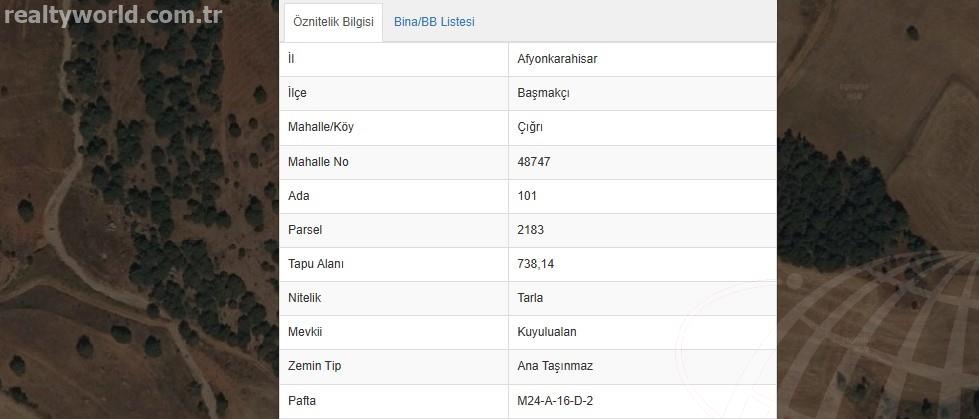Click the Başmakçı value in İlçe row
The image size is (979, 419).
tap(543, 94)
